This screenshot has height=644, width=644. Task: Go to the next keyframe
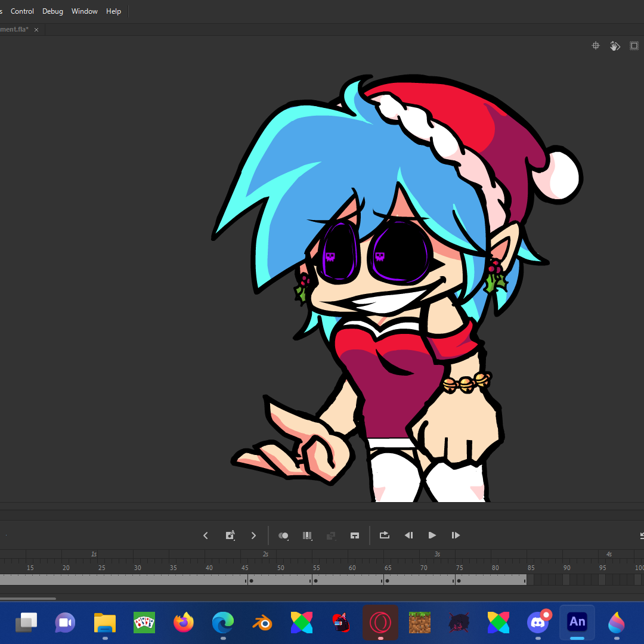pyautogui.click(x=253, y=535)
